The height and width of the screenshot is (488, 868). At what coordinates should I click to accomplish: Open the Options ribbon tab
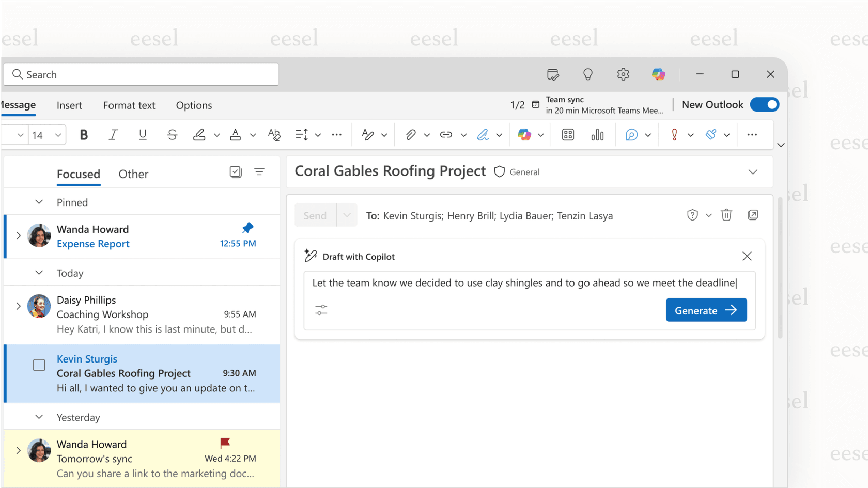tap(194, 105)
